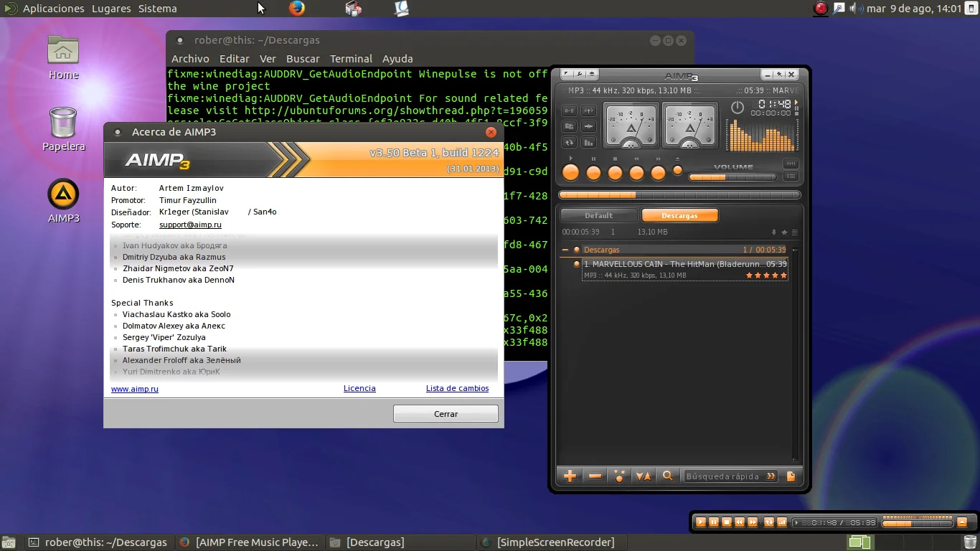
Task: Launch Firefox from the top panel
Action: point(297,9)
